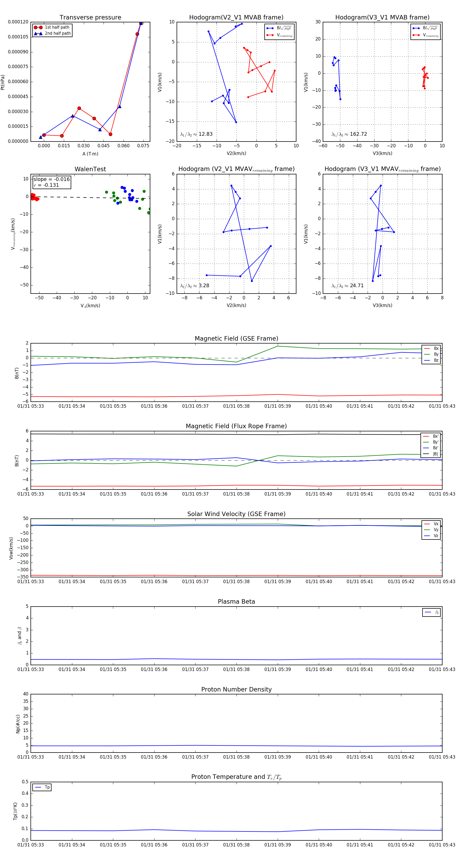Click the "Hodogram (V3_V1 MVAV remaining frame)" title
473x868 pixels.
click(x=382, y=169)
